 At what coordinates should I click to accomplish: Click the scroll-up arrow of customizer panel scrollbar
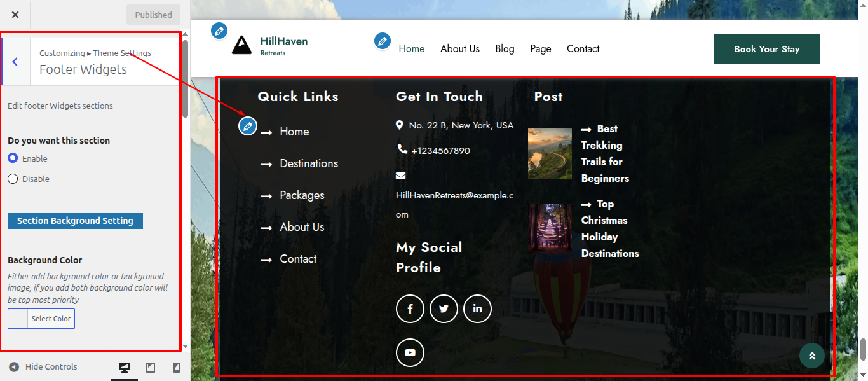point(185,34)
